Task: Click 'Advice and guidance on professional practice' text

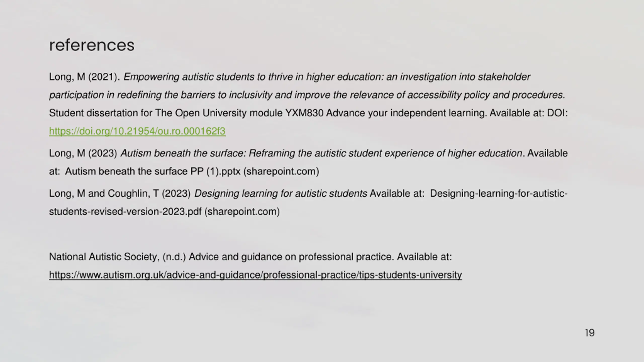Action: tap(291, 257)
